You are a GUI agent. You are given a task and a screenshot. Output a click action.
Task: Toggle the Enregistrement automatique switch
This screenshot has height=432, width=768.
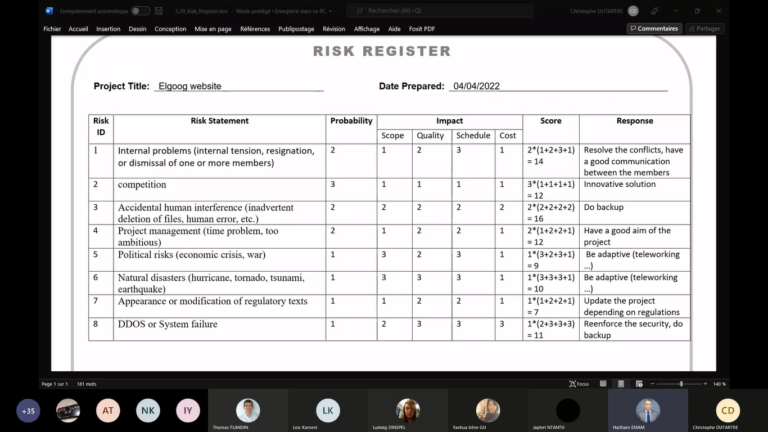140,11
